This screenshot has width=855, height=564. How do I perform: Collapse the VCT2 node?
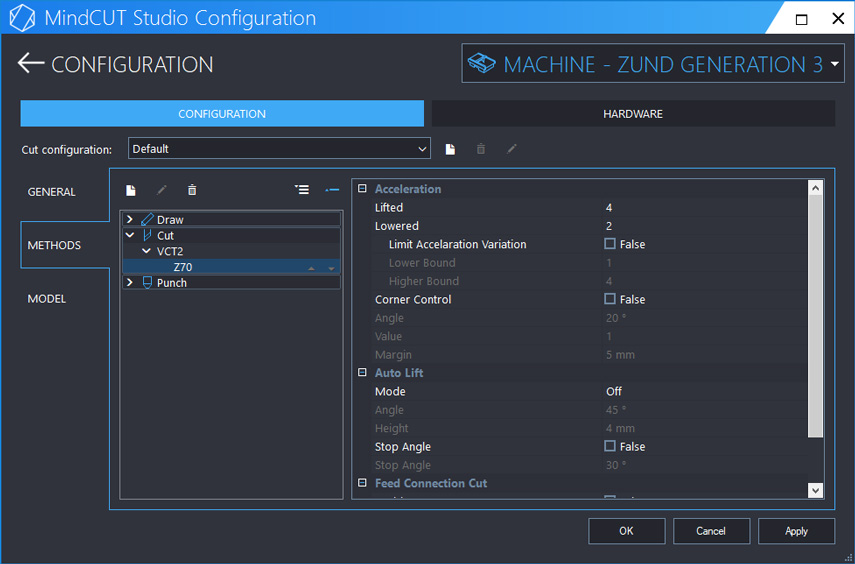pos(146,251)
